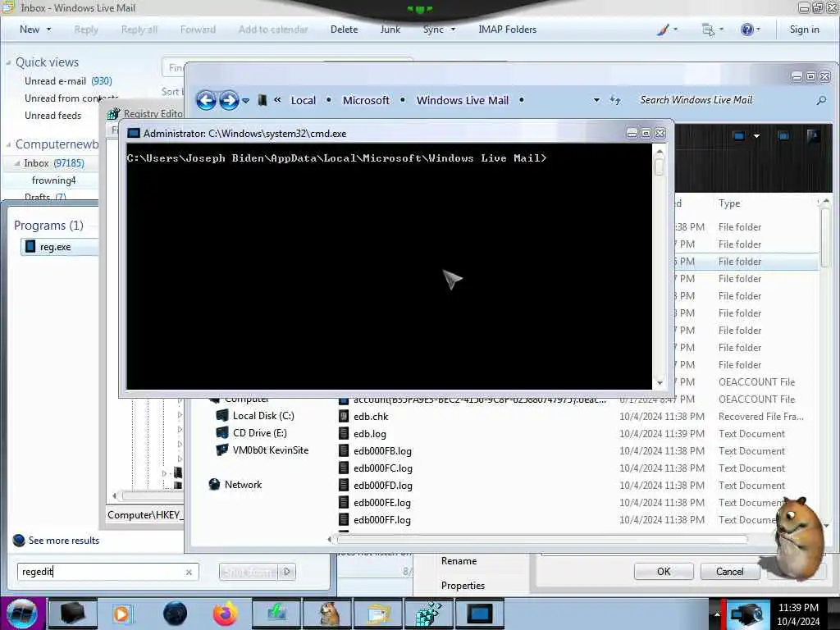The height and width of the screenshot is (630, 840).
Task: Open the Unread feeds quick view
Action: click(x=53, y=115)
